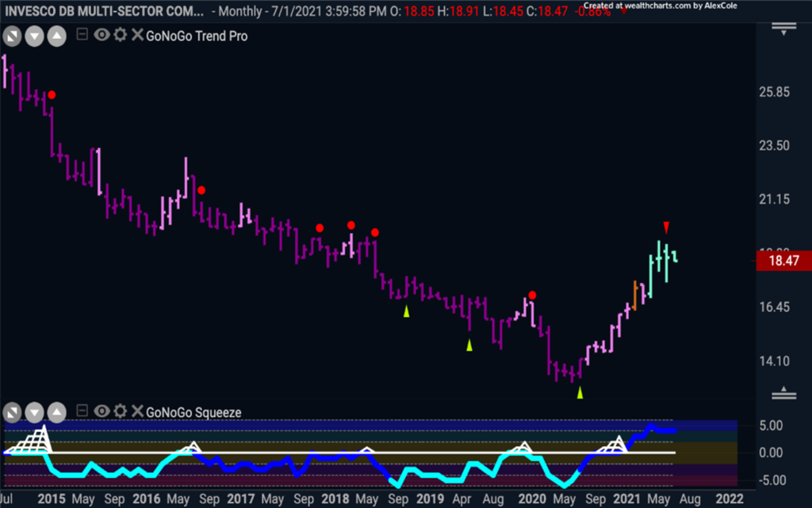Collapse the GoNoGo Squeeze indicator
Screen dimensions: 812x508
(x=82, y=411)
